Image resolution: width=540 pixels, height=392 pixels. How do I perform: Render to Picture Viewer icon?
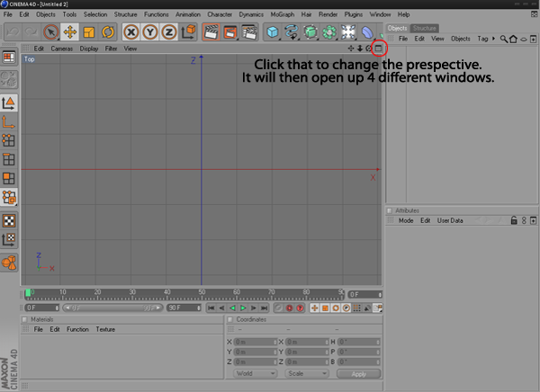(230, 32)
